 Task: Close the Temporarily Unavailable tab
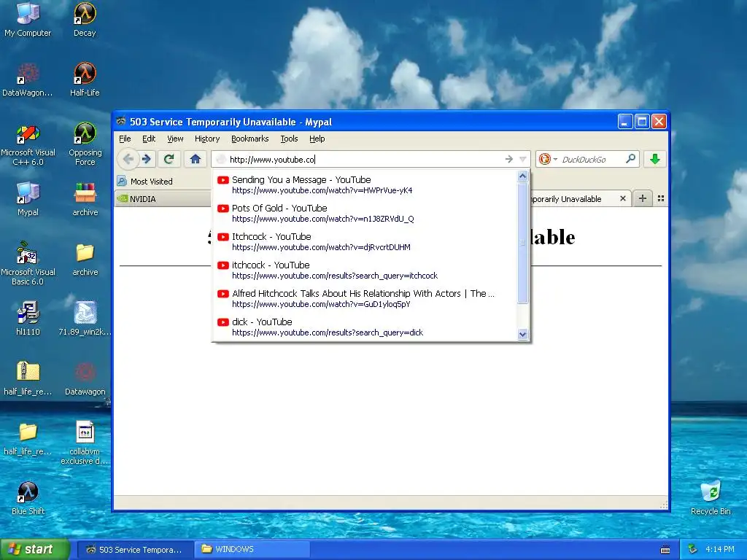pos(623,198)
